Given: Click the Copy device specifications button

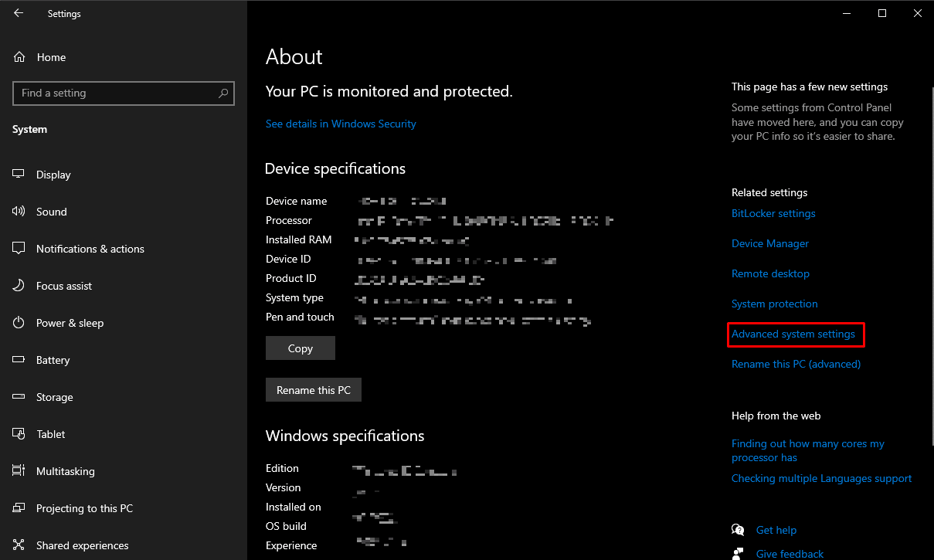Looking at the screenshot, I should (x=301, y=348).
